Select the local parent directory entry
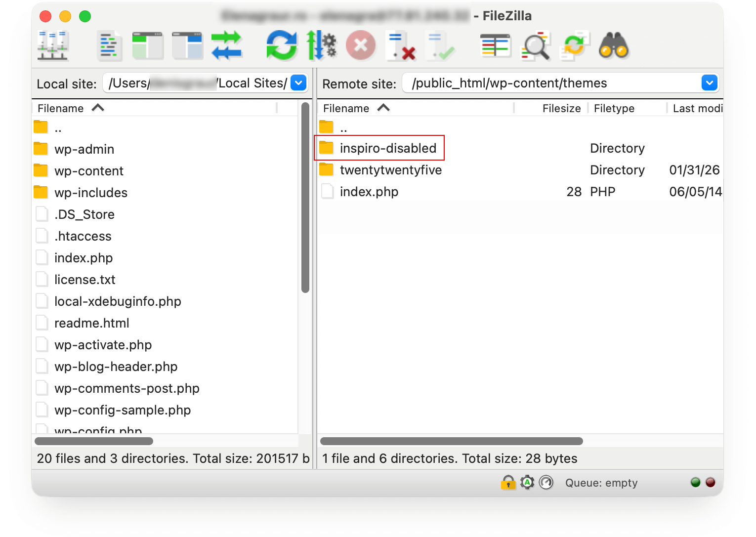The width and height of the screenshot is (756, 537). click(x=165, y=127)
